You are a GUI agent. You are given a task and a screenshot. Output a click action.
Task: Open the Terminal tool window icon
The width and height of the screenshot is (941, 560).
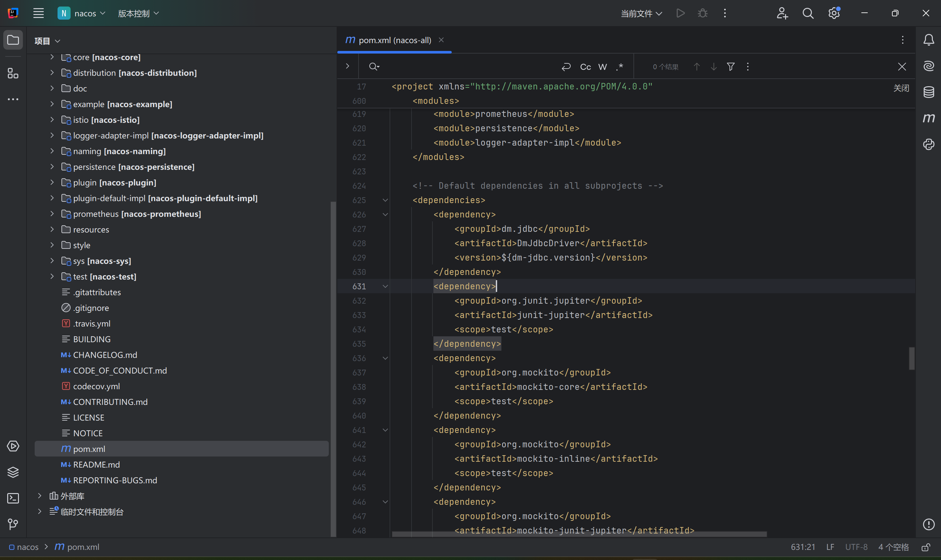pos(13,498)
